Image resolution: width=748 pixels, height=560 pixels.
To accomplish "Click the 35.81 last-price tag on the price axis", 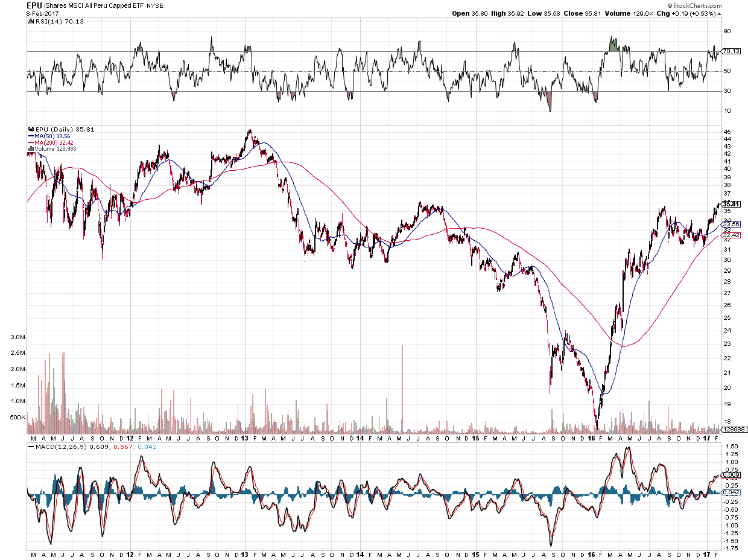I will click(x=731, y=204).
